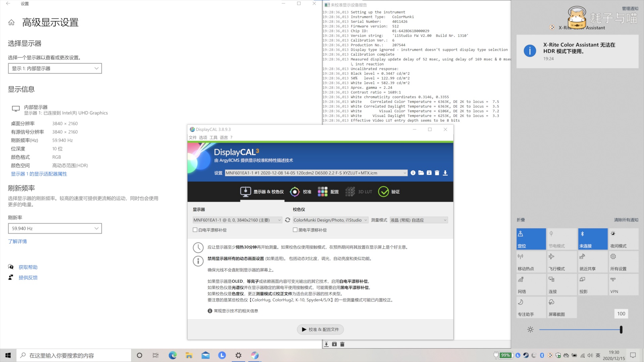The width and height of the screenshot is (644, 362).
Task: Open the ColorMunki instrument dropdown
Action: [x=330, y=220]
